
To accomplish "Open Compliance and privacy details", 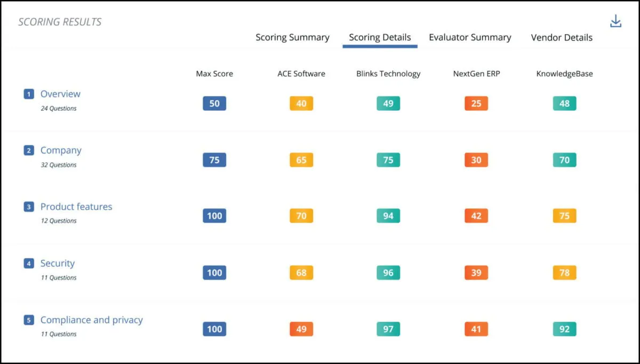I will (91, 320).
